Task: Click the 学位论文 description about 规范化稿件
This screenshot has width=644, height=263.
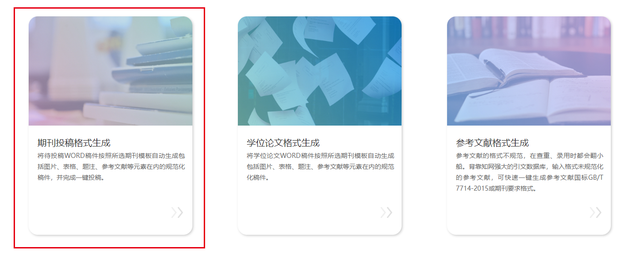Action: click(x=320, y=167)
